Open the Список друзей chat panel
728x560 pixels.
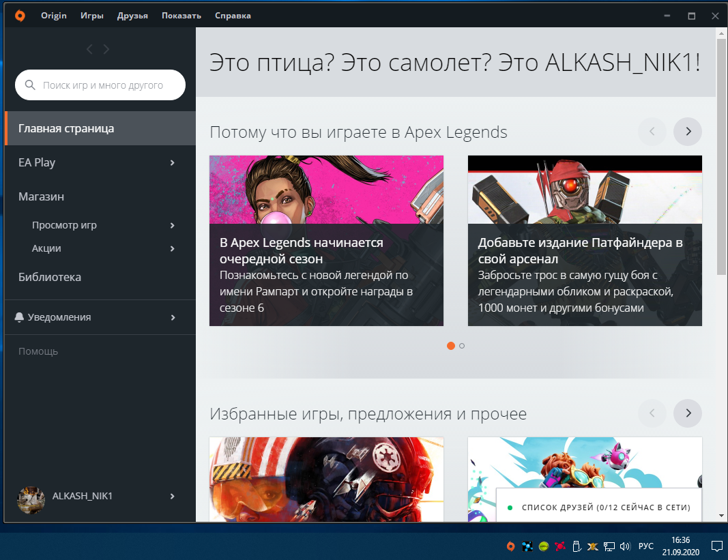[599, 505]
